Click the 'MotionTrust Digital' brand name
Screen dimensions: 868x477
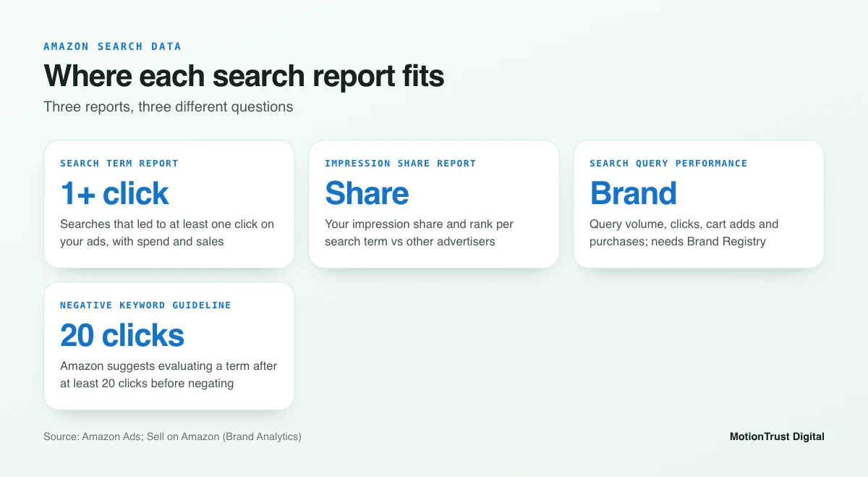click(x=777, y=436)
